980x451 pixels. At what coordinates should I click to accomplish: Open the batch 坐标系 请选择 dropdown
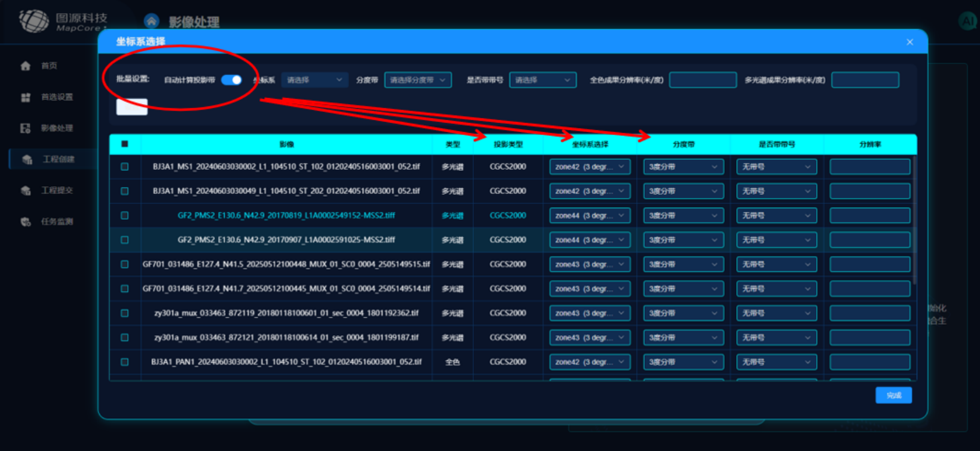(315, 80)
